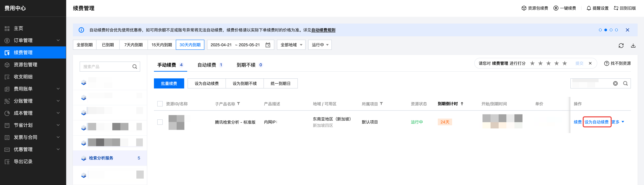Select all resources header checkbox
Image resolution: width=644 pixels, height=185 pixels.
pos(160,104)
